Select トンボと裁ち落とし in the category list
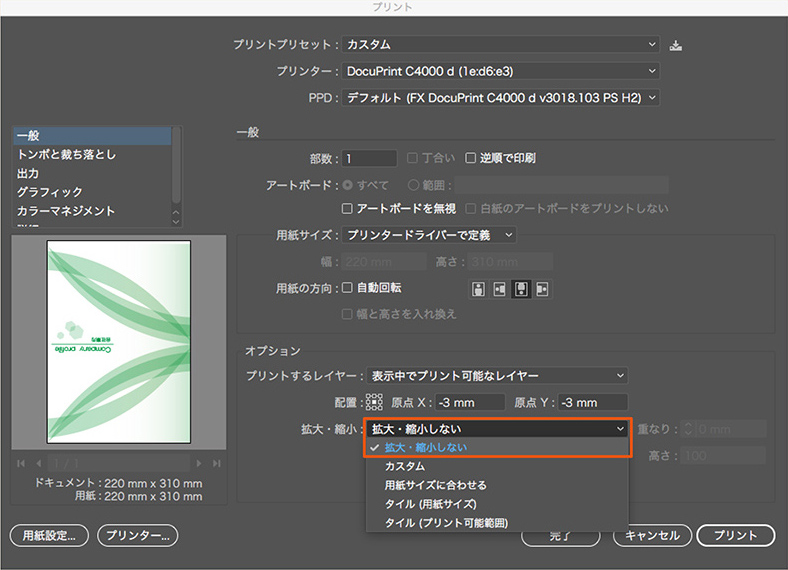This screenshot has width=788, height=570. tap(66, 154)
